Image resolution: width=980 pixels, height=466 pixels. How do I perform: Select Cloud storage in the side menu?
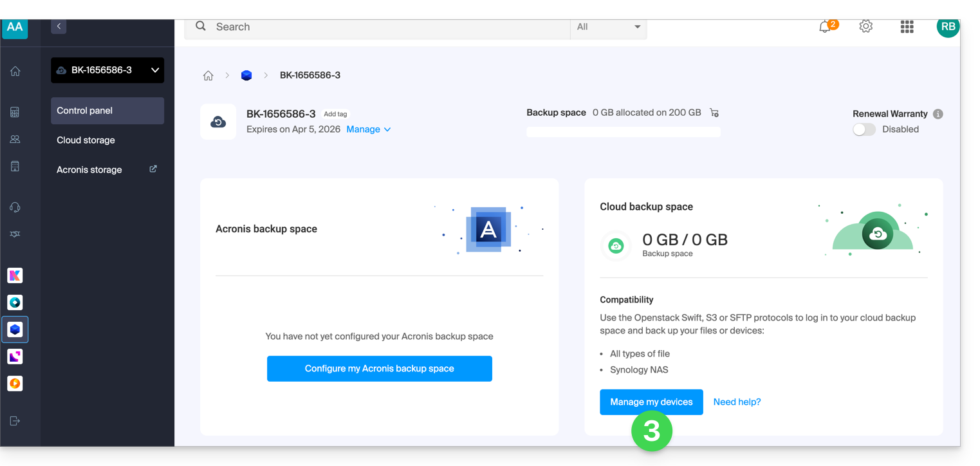[x=86, y=140]
